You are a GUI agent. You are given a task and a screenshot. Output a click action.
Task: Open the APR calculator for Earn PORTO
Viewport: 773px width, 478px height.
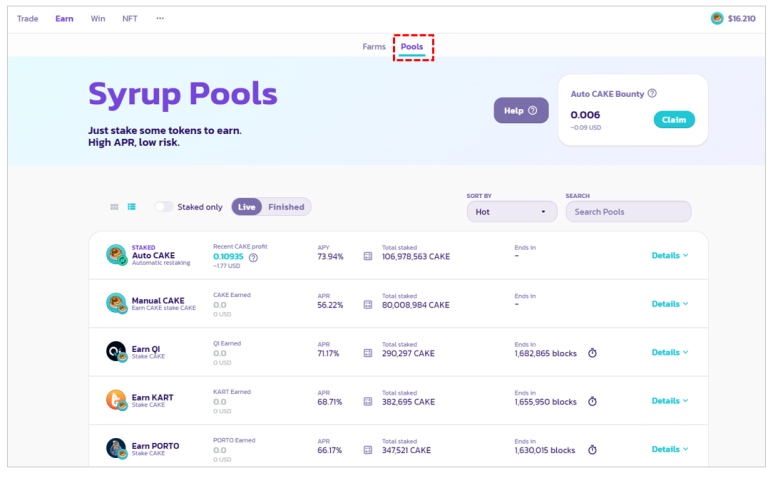pos(368,450)
